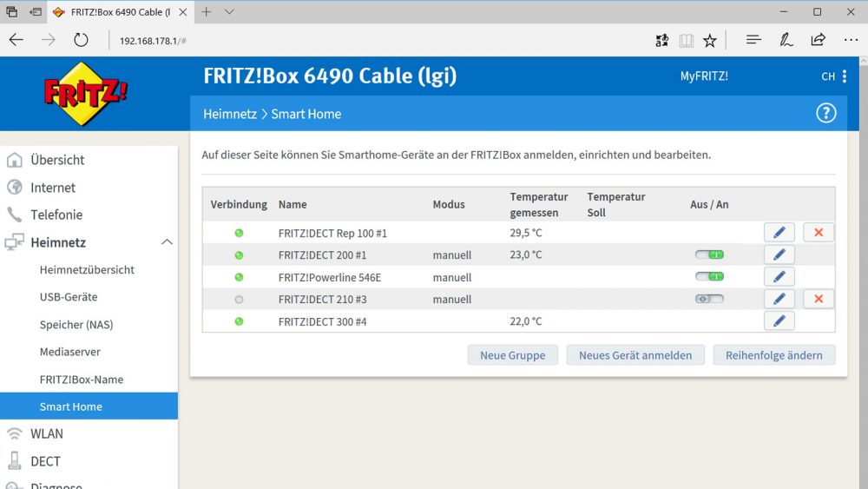Click the FRITZ! logo
This screenshot has width=868, height=489.
coord(86,94)
